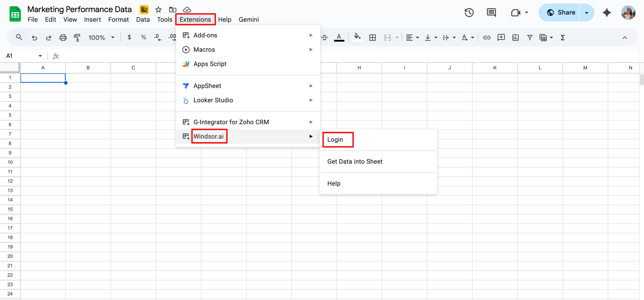Open the Insert comment icon

(501, 37)
